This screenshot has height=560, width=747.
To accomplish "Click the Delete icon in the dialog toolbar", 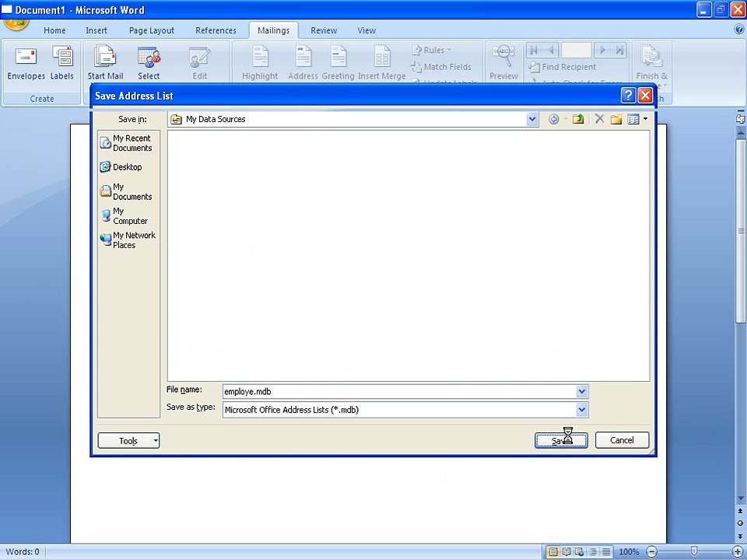I will coord(599,119).
